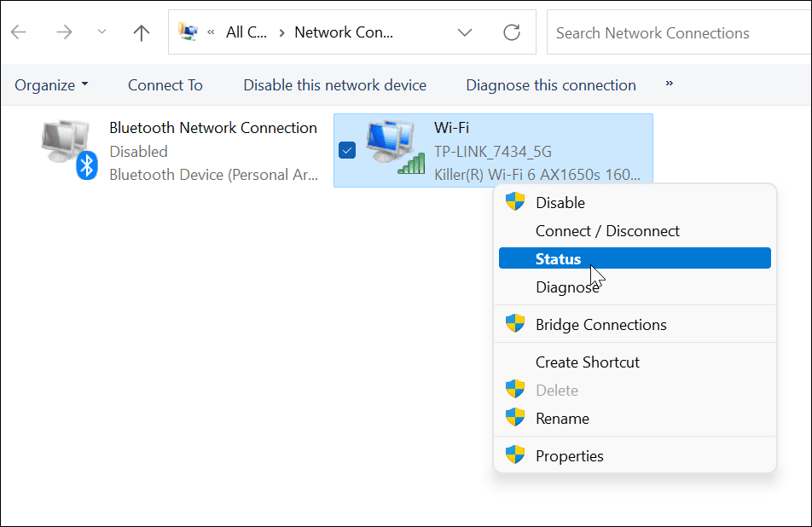Click the Wi-Fi adapter icon
Screen dimensions: 812x527
pos(391,147)
